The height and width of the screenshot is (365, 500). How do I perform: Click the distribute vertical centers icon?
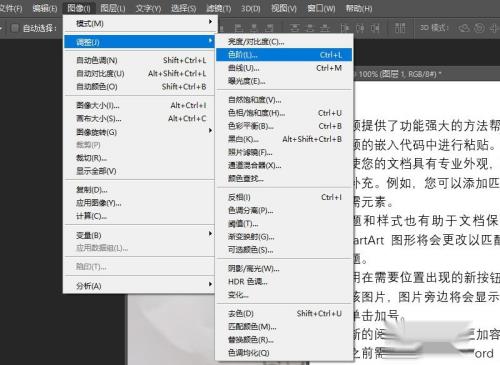(309, 28)
